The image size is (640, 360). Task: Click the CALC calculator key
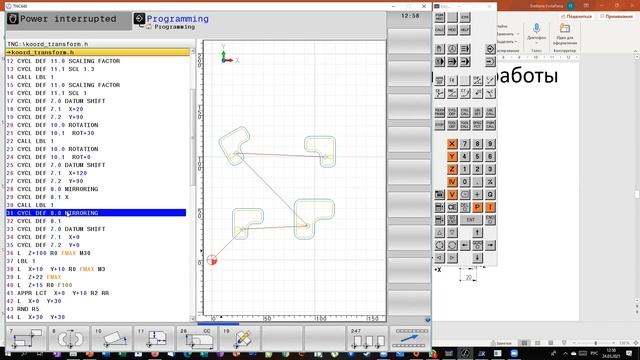point(439,30)
